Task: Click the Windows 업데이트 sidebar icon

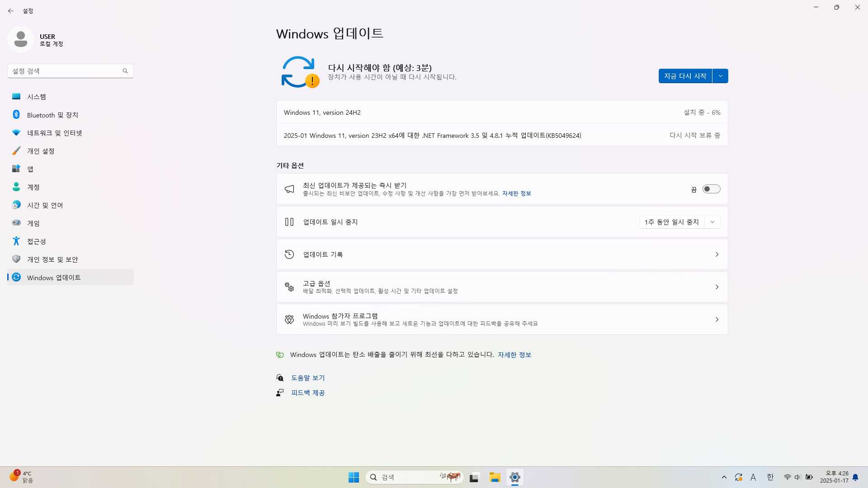Action: [16, 277]
